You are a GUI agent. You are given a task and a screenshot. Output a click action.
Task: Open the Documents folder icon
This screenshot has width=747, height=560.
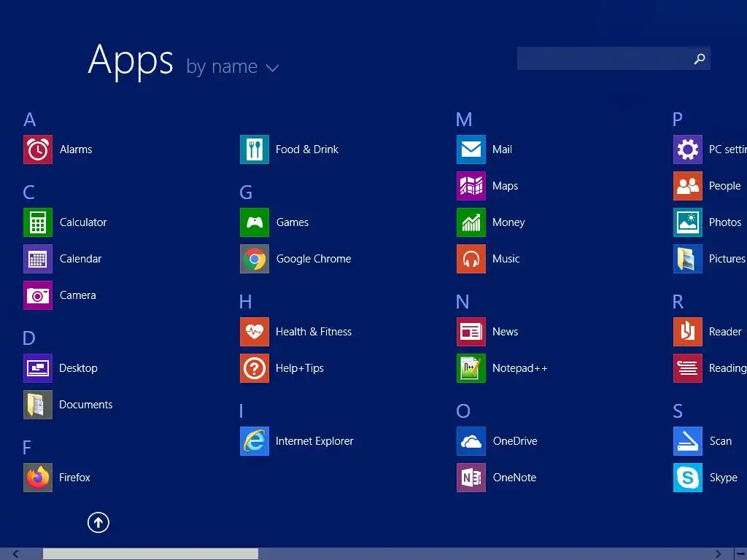[38, 405]
